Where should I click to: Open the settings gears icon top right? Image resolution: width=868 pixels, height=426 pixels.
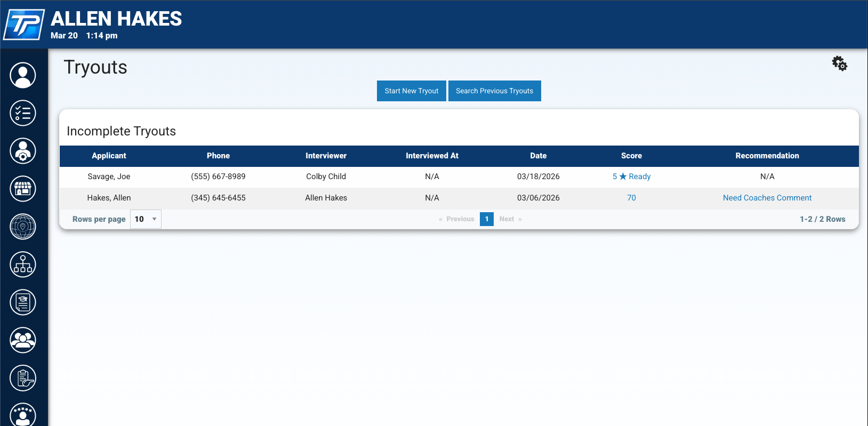[840, 63]
